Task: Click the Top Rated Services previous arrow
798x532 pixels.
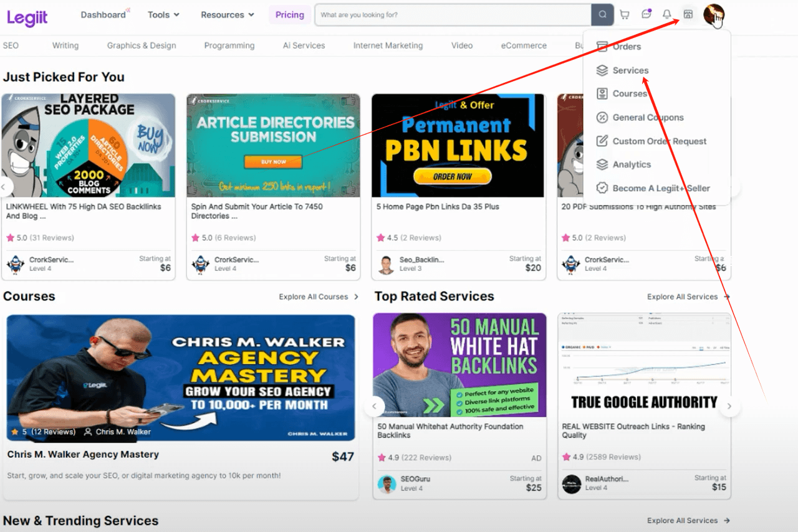Action: [374, 406]
